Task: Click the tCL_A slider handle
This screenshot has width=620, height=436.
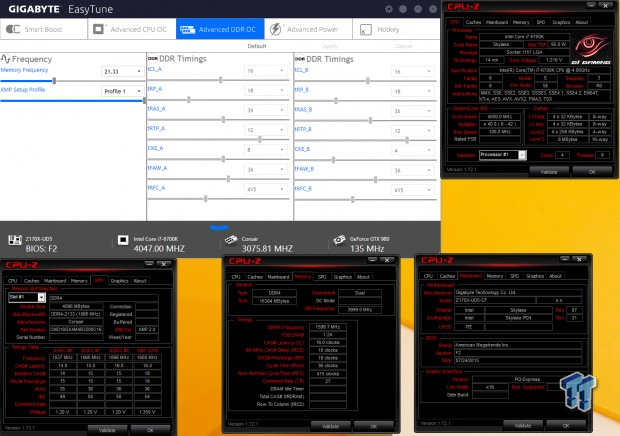Action: tap(221, 80)
